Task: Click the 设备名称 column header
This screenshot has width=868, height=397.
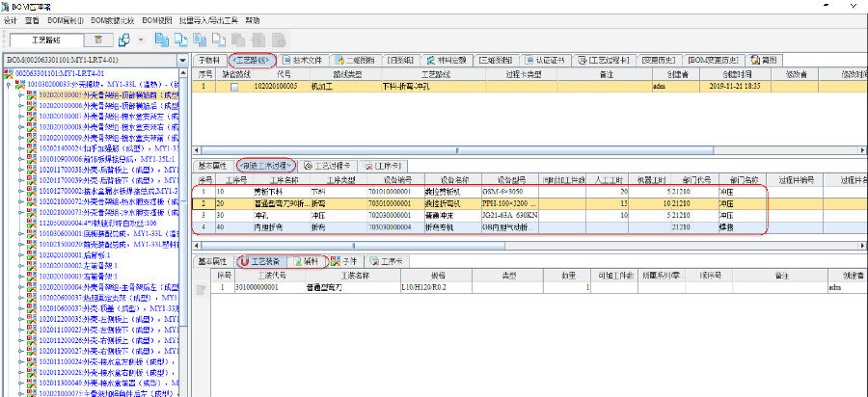Action: (454, 179)
